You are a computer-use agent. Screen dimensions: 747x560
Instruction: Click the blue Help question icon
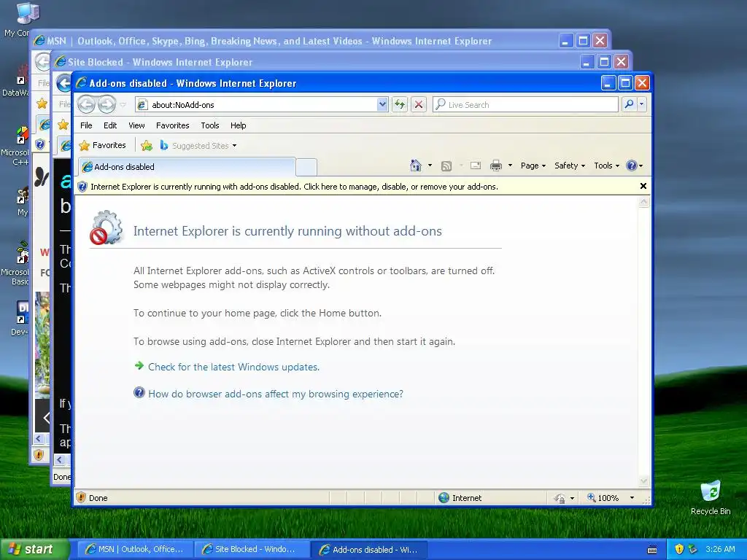[x=632, y=166]
